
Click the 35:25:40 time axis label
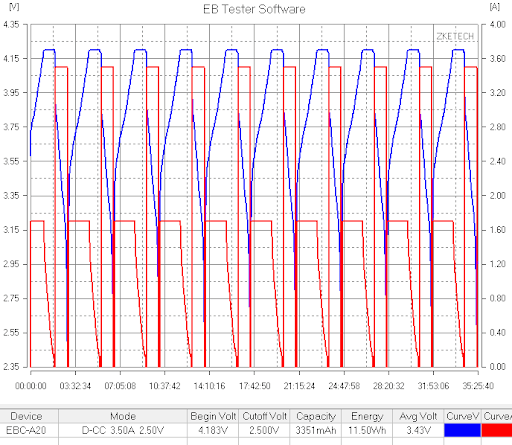pos(478,386)
